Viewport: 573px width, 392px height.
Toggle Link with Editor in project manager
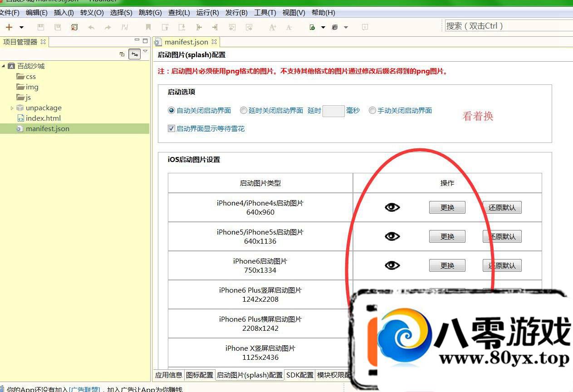(134, 54)
